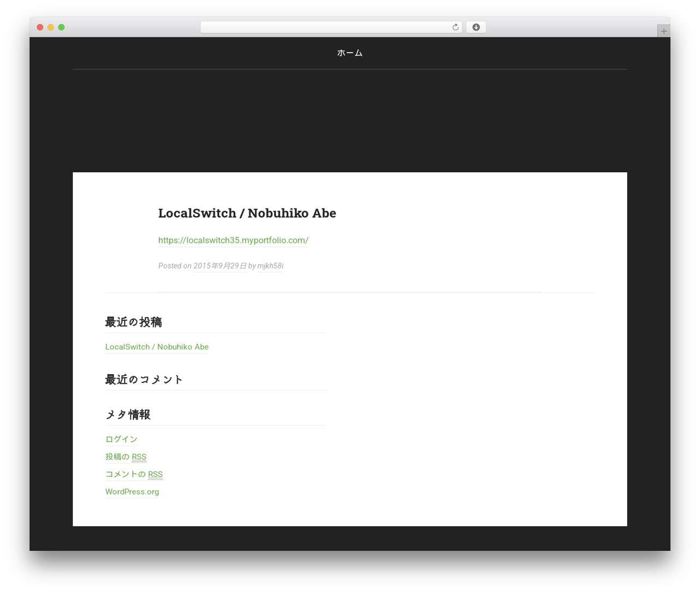The height and width of the screenshot is (593, 700).
Task: Click into the browser address bar
Action: coord(331,27)
